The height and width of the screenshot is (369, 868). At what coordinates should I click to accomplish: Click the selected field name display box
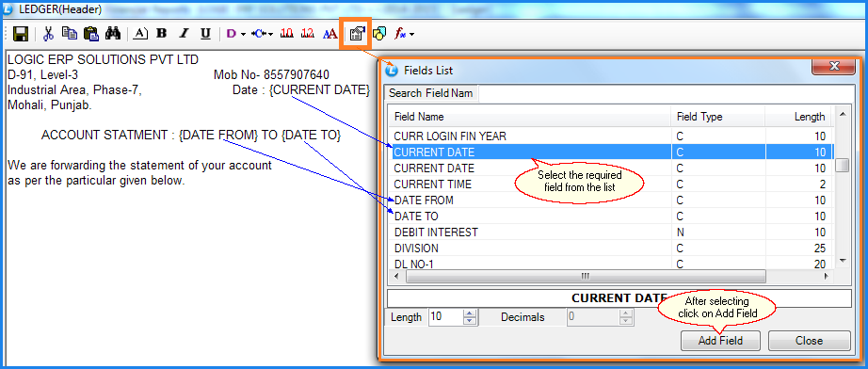pyautogui.click(x=619, y=297)
